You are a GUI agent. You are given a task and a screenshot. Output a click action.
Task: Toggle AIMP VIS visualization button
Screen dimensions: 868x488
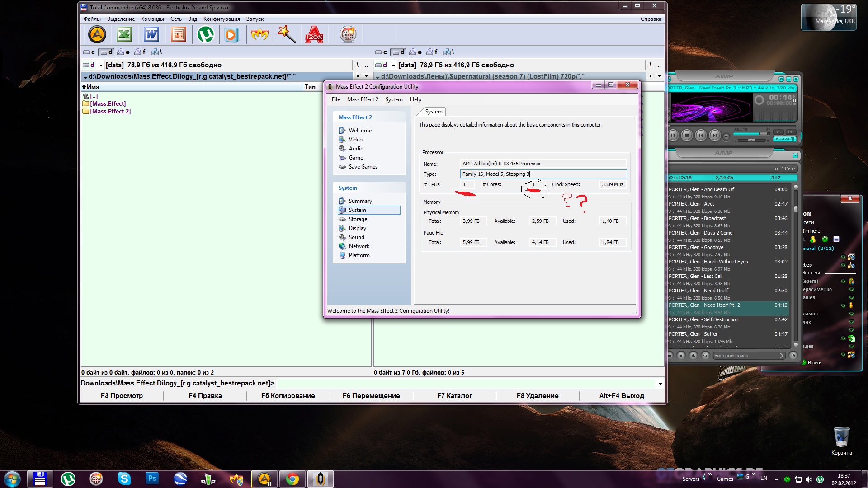[x=778, y=132]
